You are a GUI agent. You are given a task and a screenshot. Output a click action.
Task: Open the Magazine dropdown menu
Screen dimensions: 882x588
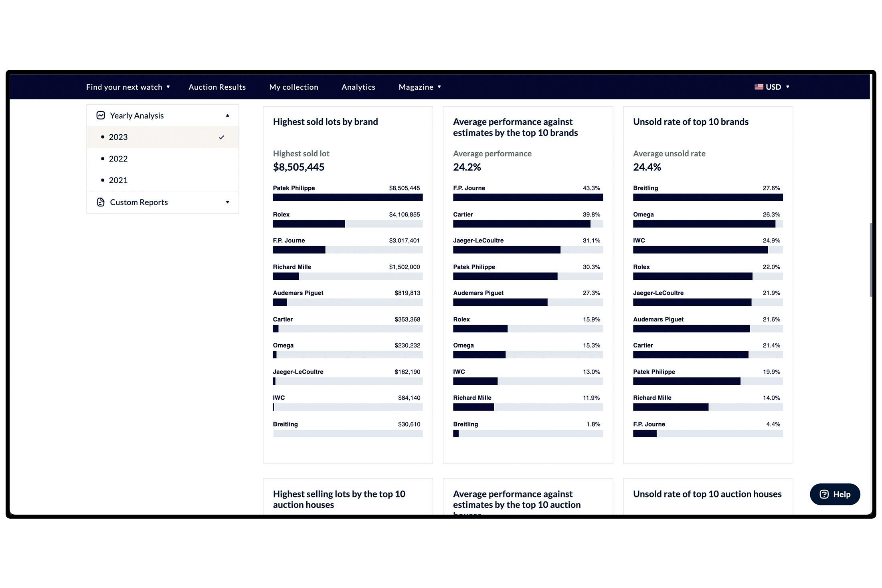point(420,87)
